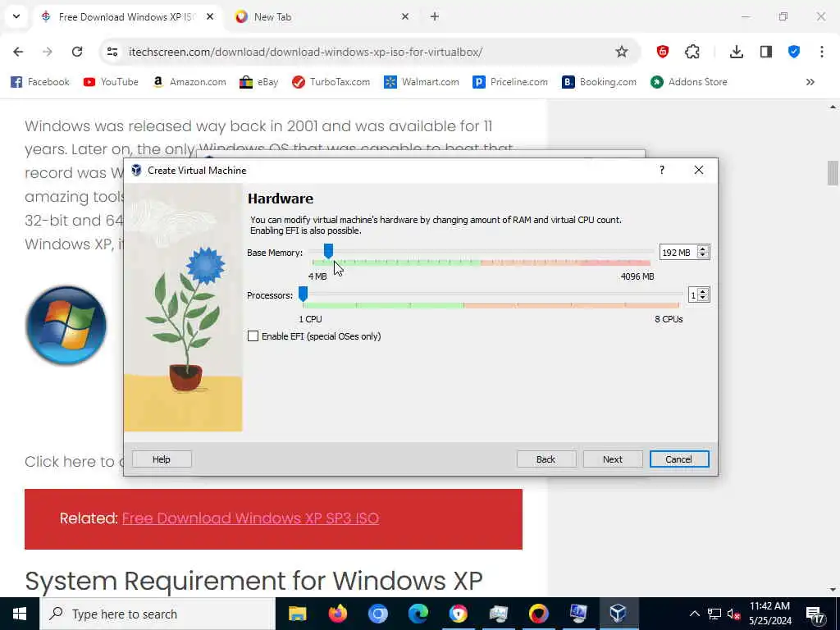This screenshot has width=840, height=630.
Task: Open the eBay bookmark
Action: (x=258, y=82)
